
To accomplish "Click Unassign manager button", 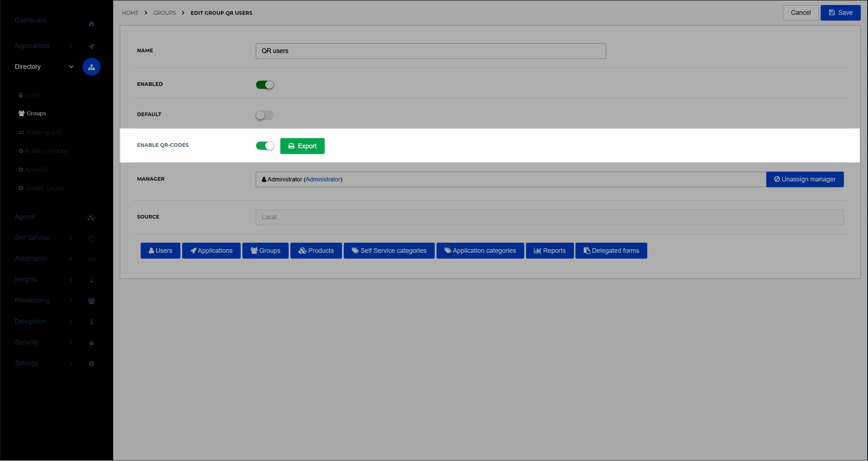I will [x=805, y=180].
